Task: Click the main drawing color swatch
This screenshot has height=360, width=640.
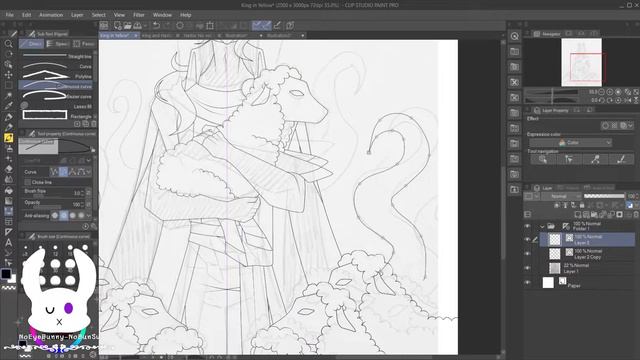Action: click(x=6, y=274)
